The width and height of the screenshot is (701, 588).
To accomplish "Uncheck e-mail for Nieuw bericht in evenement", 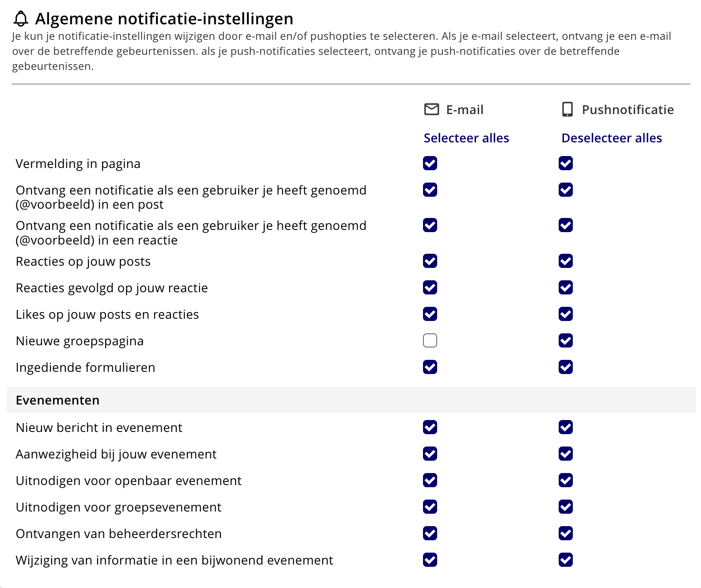I will [x=430, y=427].
